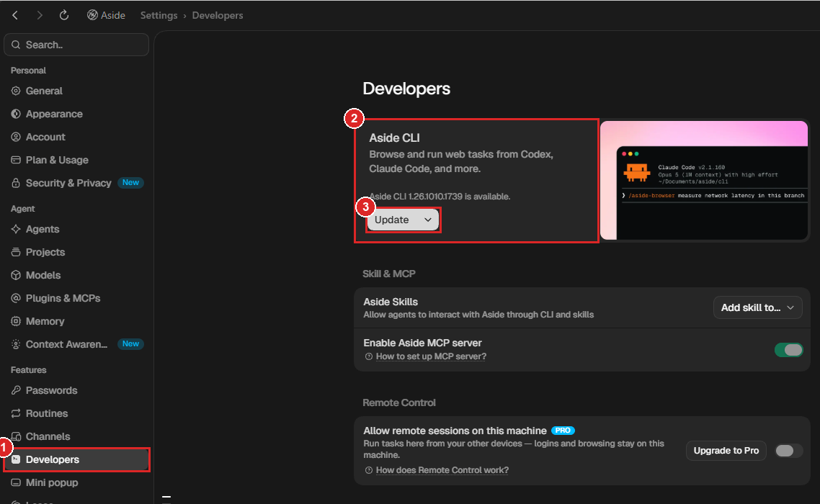This screenshot has width=820, height=504.
Task: Toggle Allow remote sessions on this machine
Action: pos(788,451)
